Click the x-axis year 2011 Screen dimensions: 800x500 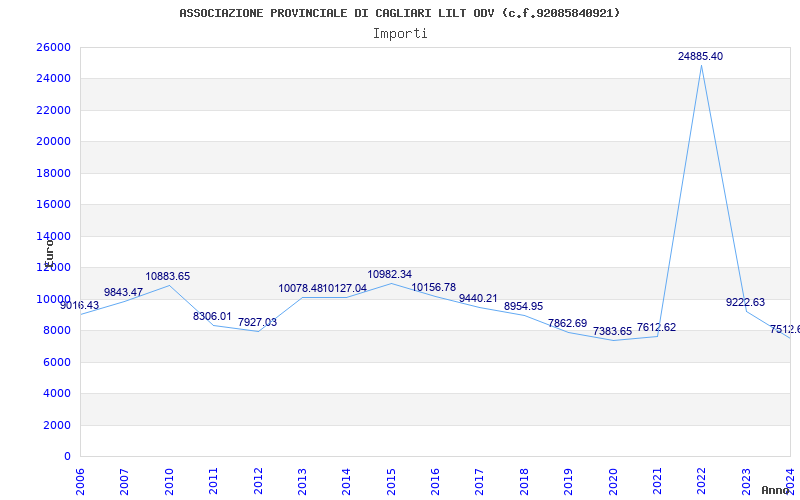point(213,481)
